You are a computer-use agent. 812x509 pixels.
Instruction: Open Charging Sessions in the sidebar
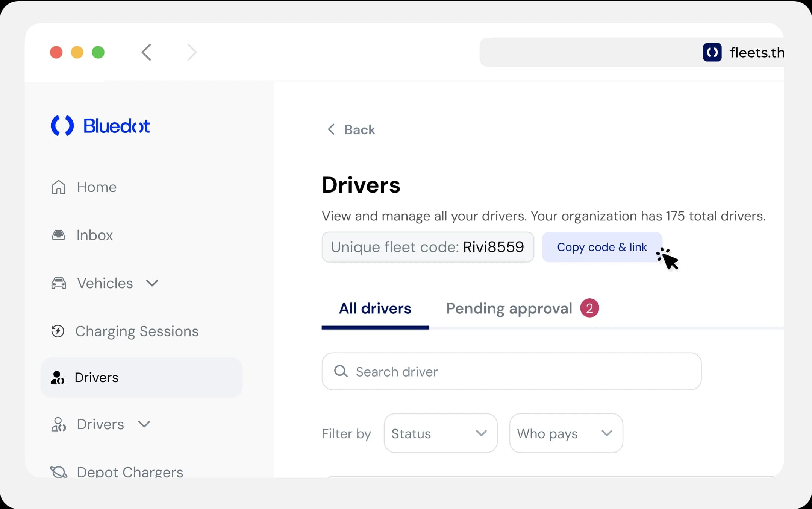tap(137, 331)
